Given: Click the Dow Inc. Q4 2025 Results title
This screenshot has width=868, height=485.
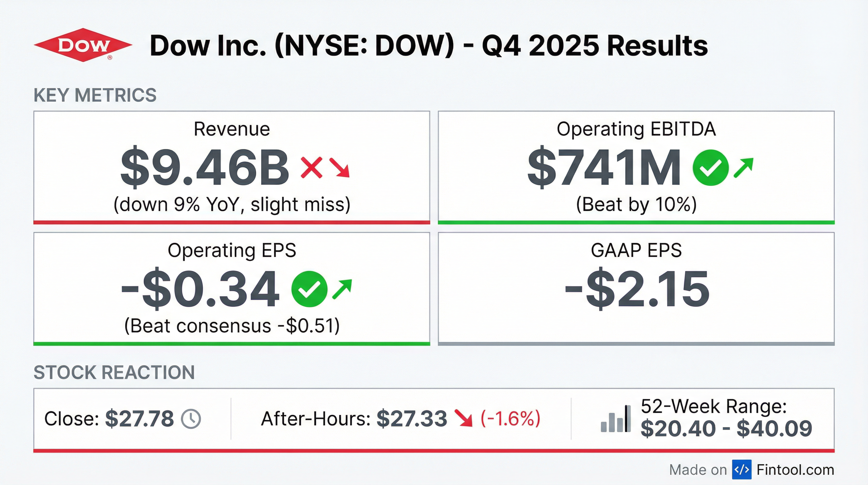Looking at the screenshot, I should pos(428,46).
